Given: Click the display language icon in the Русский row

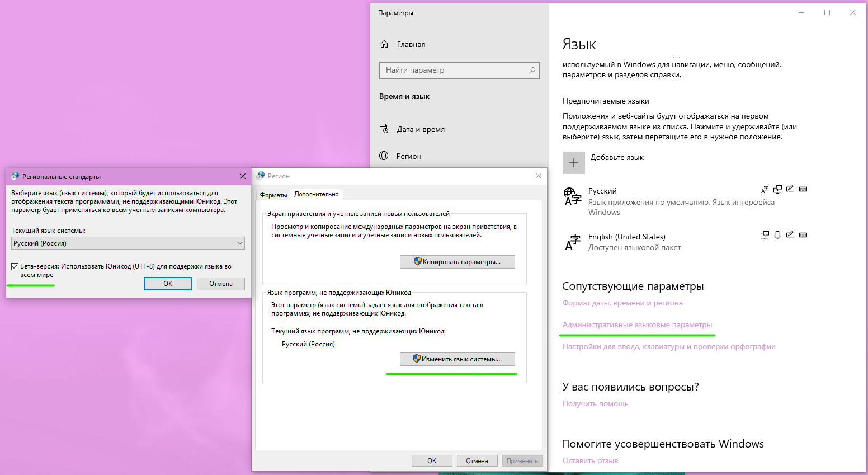Looking at the screenshot, I should [765, 189].
